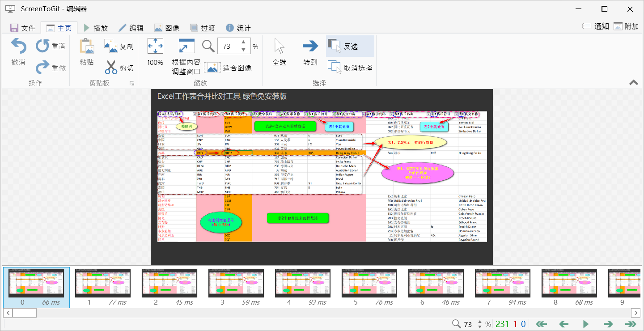Viewport: 644px width, 331px height.
Task: Open the 统计 statistics tab
Action: 238,27
